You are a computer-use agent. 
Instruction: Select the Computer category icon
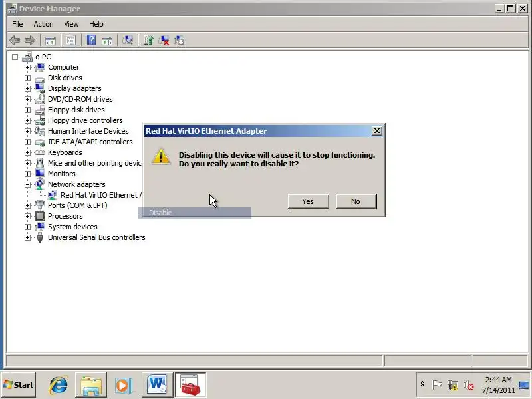(x=40, y=67)
